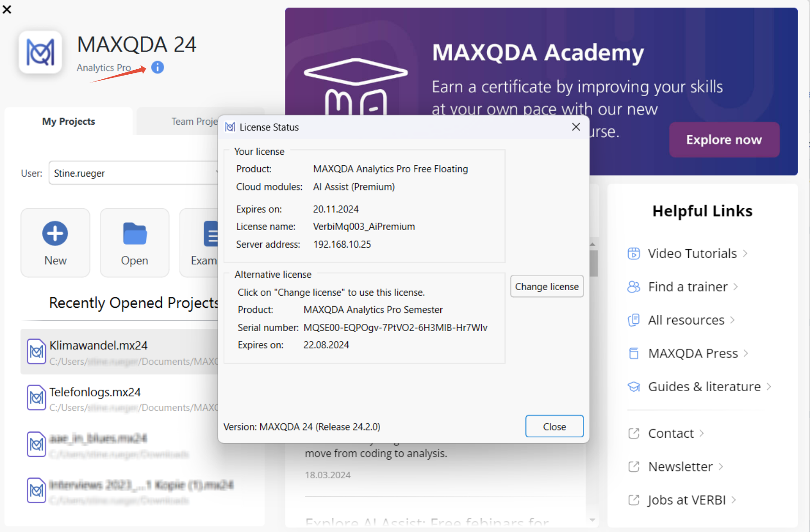Image resolution: width=810 pixels, height=532 pixels.
Task: Open the MAXQDA Press link
Action: click(x=693, y=353)
